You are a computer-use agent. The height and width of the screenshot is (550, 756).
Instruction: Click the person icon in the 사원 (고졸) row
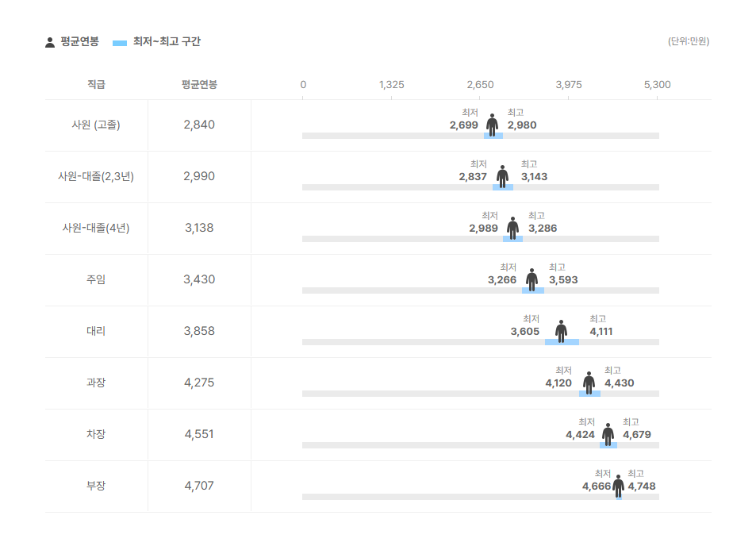tap(493, 125)
